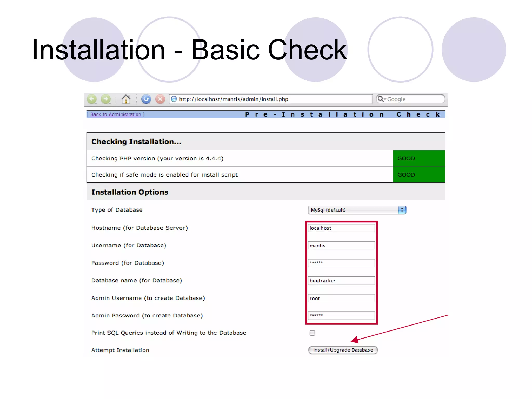Toggle Print SQL Queries checkbox
This screenshot has width=532, height=399.
312,333
